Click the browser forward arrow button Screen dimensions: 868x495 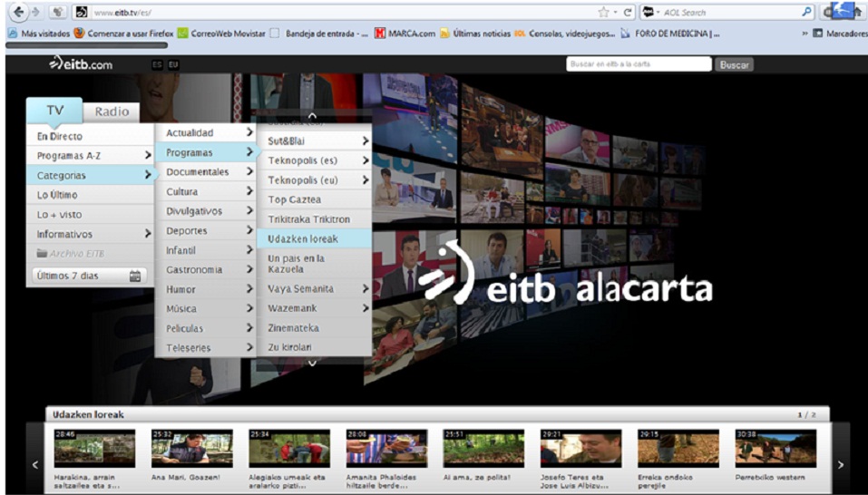35,12
